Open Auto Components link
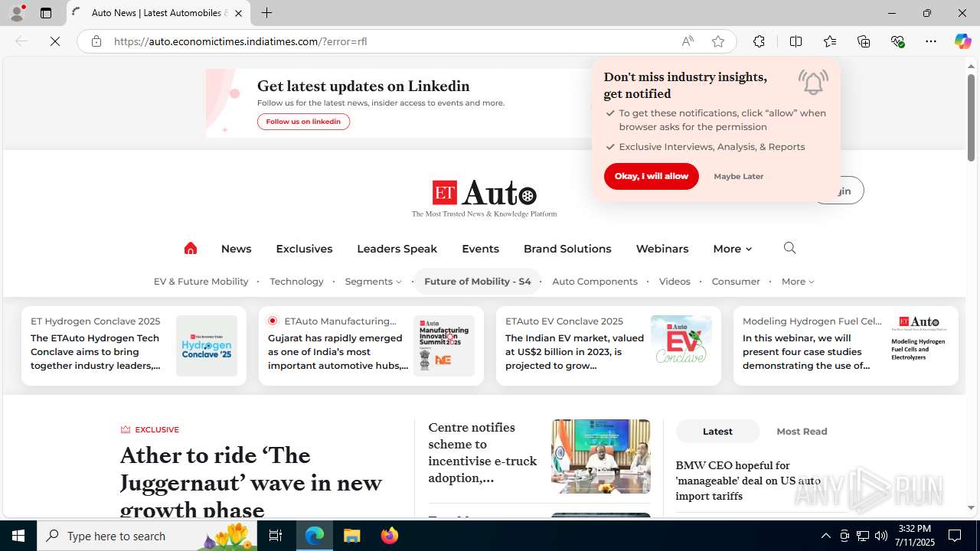This screenshot has width=980, height=551. click(594, 282)
